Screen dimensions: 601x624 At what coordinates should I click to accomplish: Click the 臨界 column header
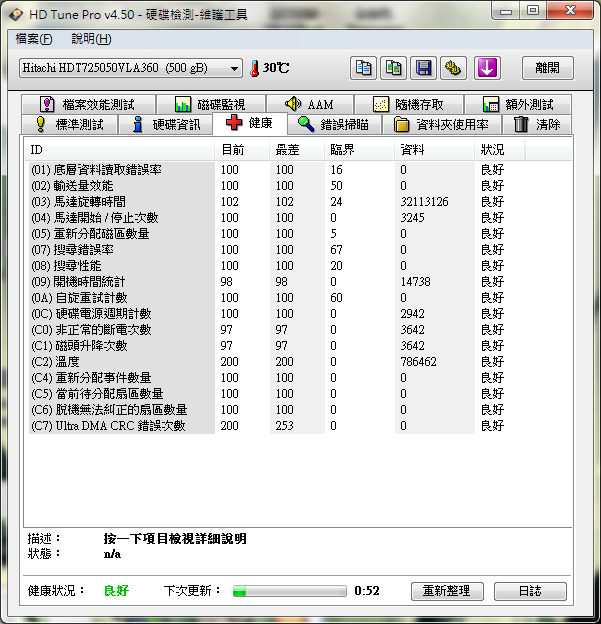[x=359, y=150]
